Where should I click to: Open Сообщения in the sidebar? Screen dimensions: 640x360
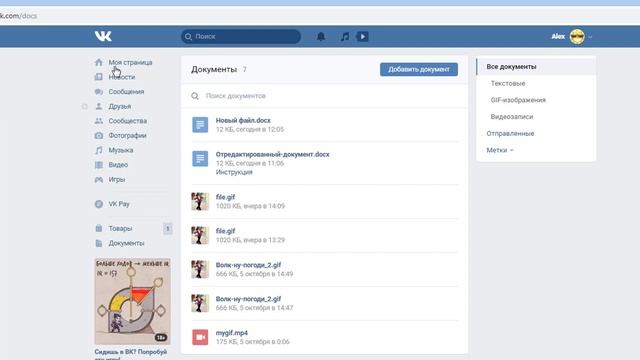[x=126, y=92]
